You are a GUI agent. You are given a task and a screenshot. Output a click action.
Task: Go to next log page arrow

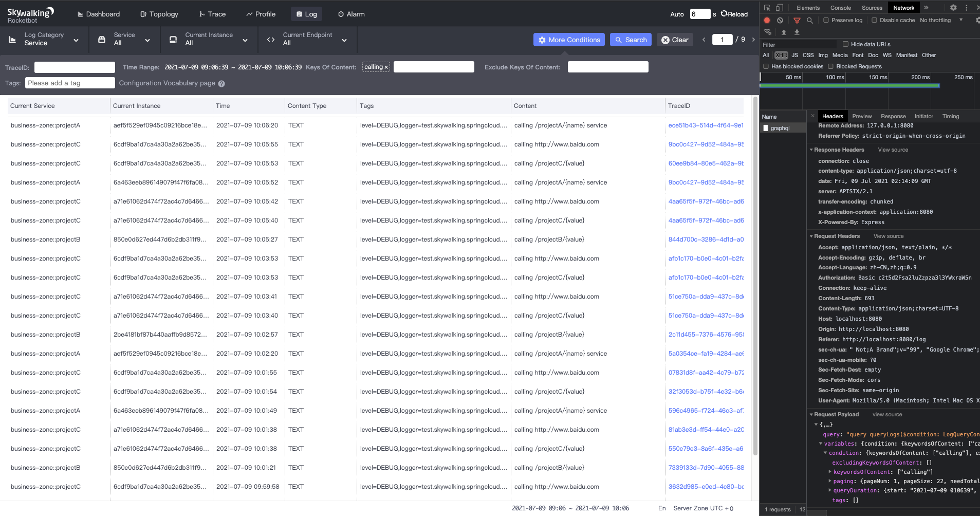pyautogui.click(x=753, y=40)
